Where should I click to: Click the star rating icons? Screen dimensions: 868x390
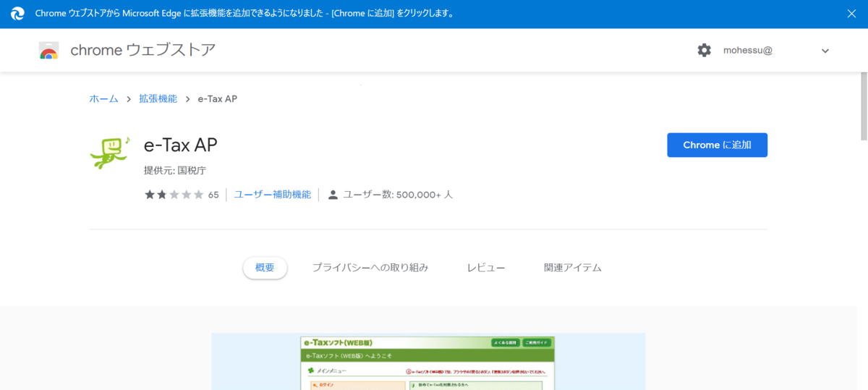tap(174, 195)
